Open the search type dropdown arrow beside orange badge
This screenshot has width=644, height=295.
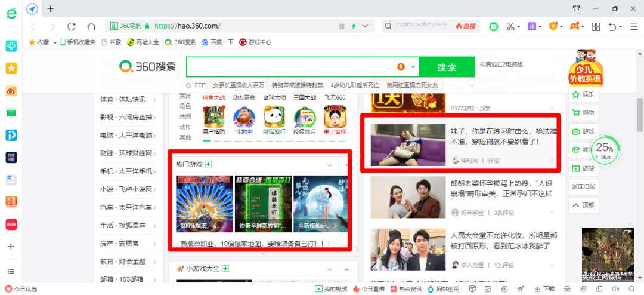coord(413,67)
